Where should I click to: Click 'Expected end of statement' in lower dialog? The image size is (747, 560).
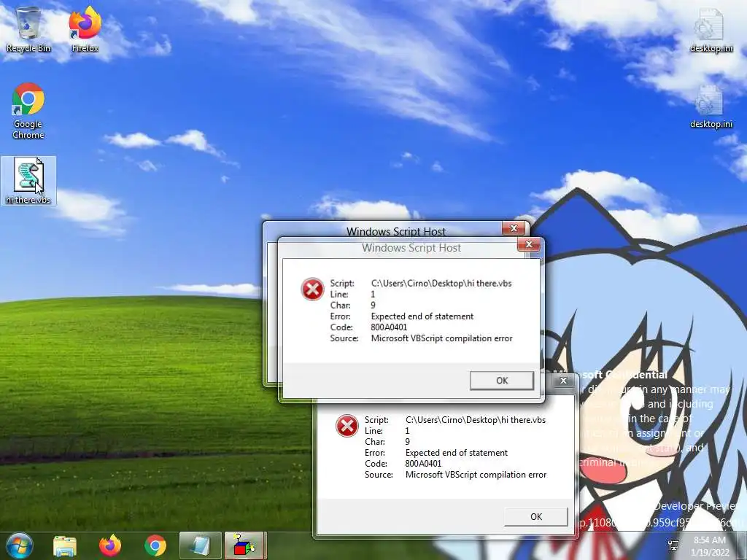(x=457, y=453)
